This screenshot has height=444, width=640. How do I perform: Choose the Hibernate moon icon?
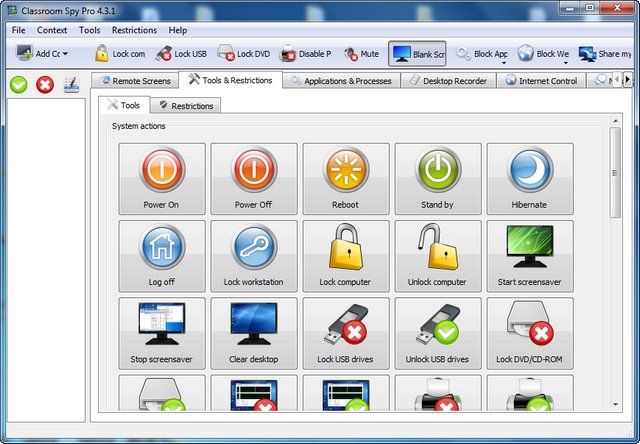[530, 179]
